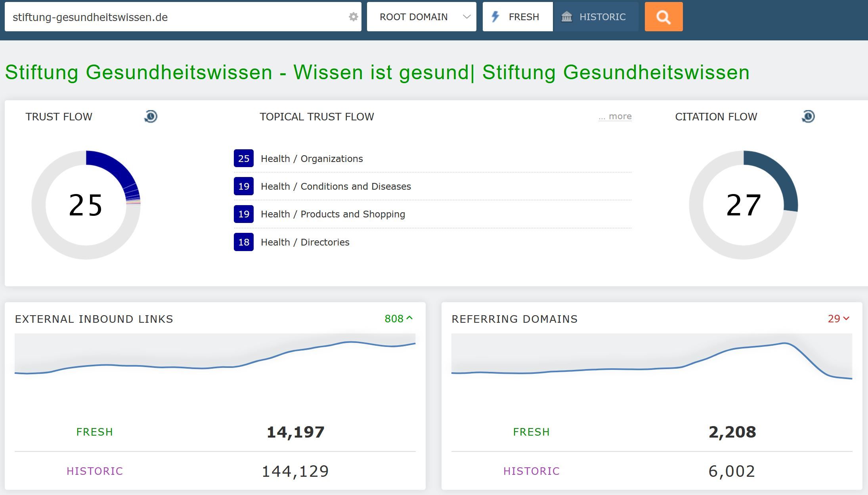Click the lightning bolt icon on FRESH
Image resolution: width=868 pixels, height=495 pixels.
tap(495, 17)
